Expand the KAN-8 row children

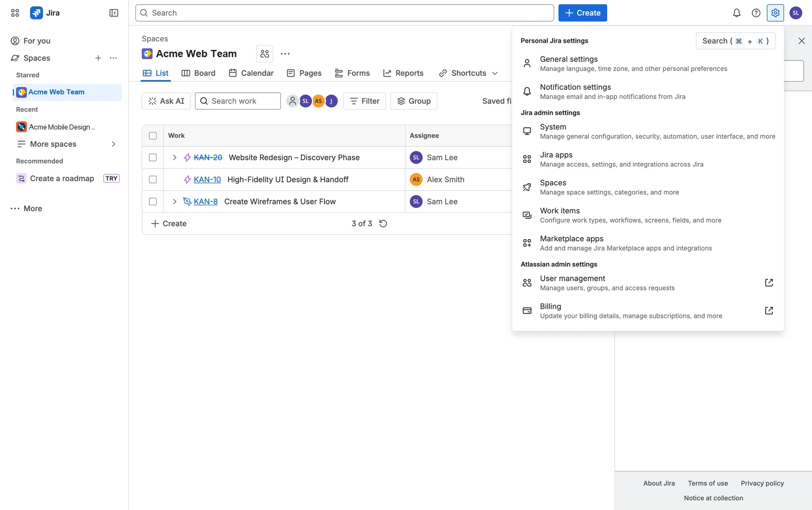(174, 201)
